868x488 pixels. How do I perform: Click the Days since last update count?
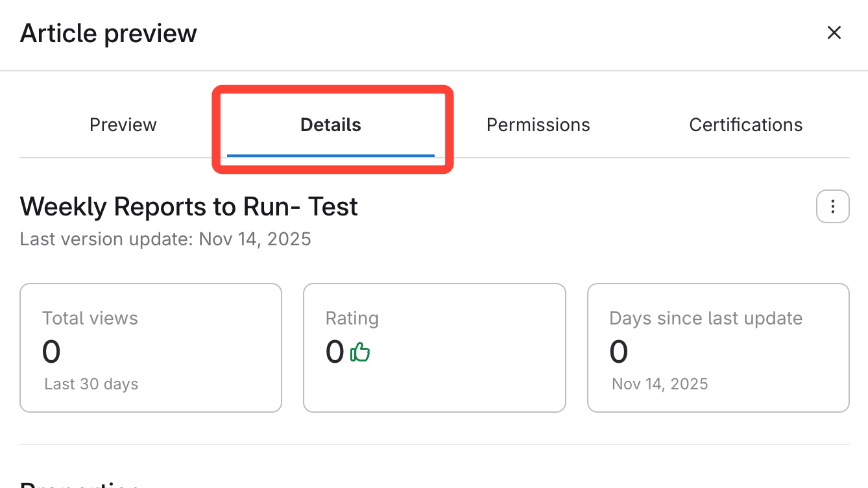[619, 352]
